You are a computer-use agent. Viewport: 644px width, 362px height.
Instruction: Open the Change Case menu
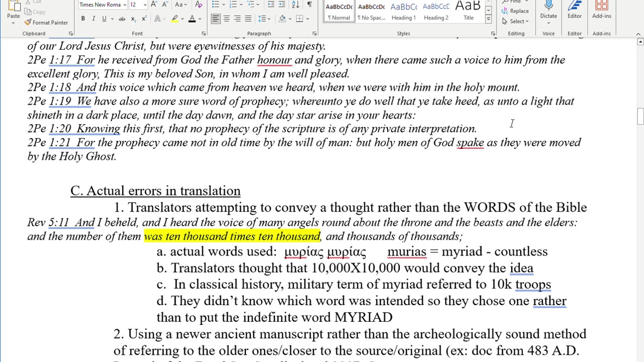(x=180, y=5)
